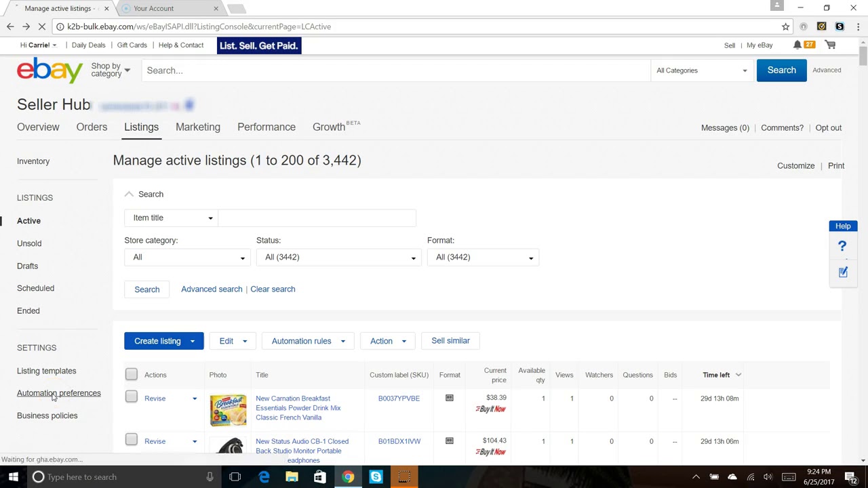This screenshot has height=488, width=868.
Task: Switch to the Growth tab
Action: pos(329,127)
